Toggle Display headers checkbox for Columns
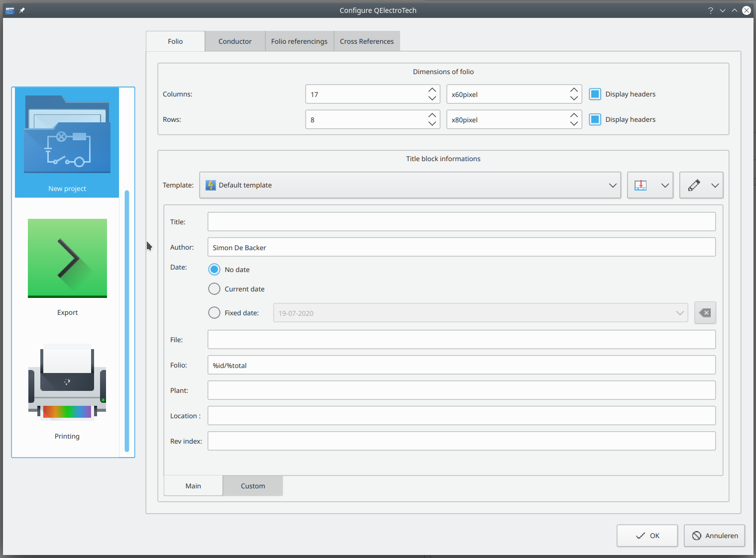This screenshot has height=558, width=756. pos(595,94)
